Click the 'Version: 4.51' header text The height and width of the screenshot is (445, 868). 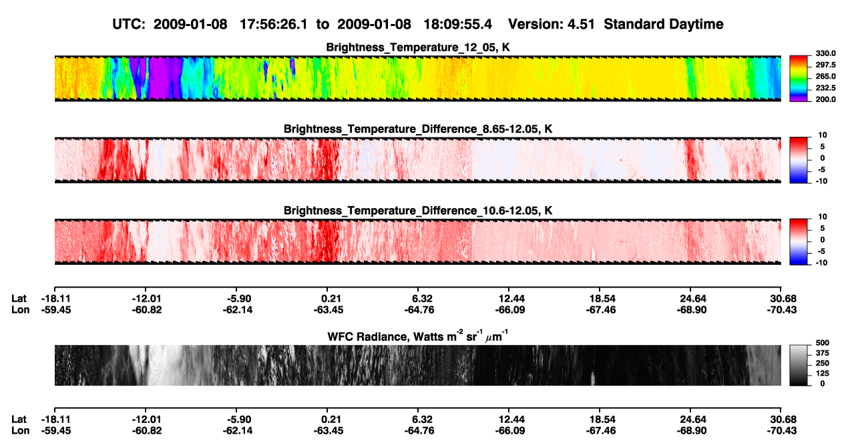[x=552, y=24]
